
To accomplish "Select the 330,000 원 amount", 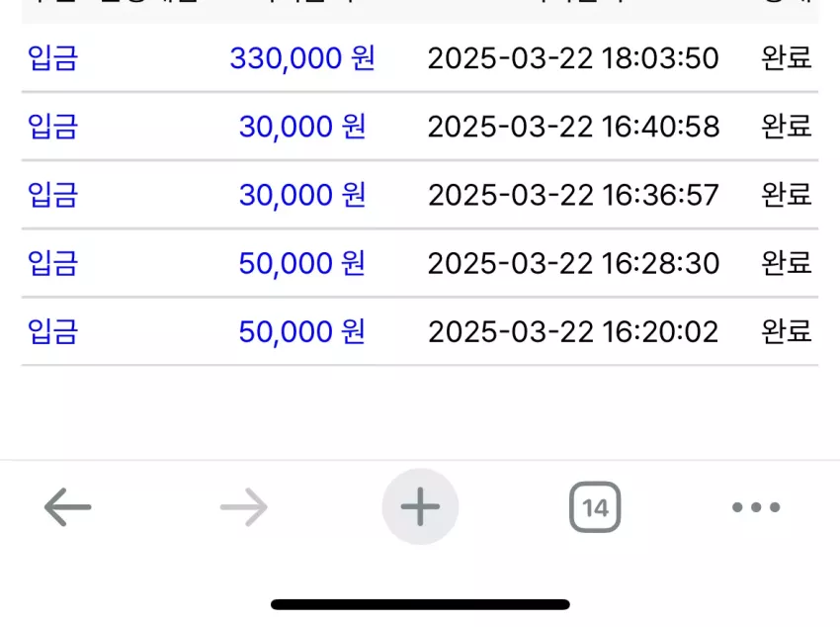I will [302, 58].
